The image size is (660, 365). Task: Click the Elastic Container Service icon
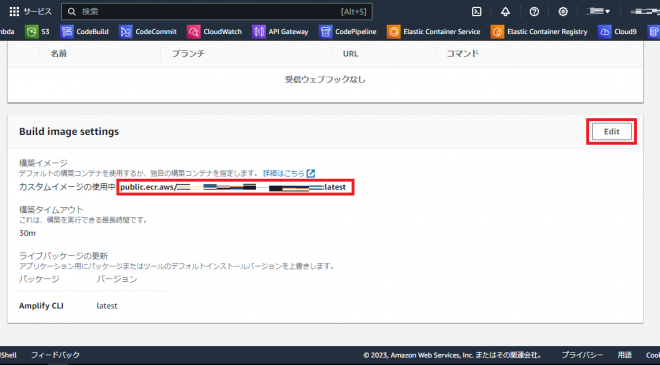394,32
